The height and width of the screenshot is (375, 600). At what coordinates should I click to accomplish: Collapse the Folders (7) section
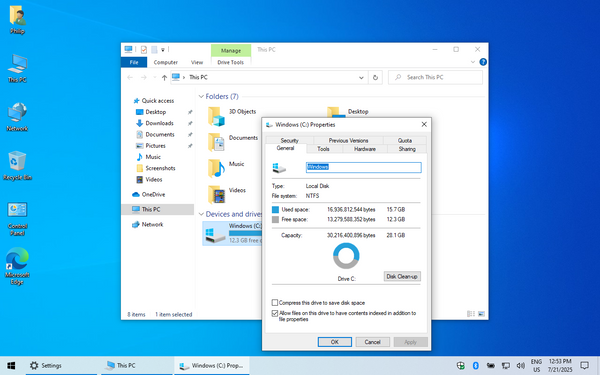pyautogui.click(x=201, y=96)
